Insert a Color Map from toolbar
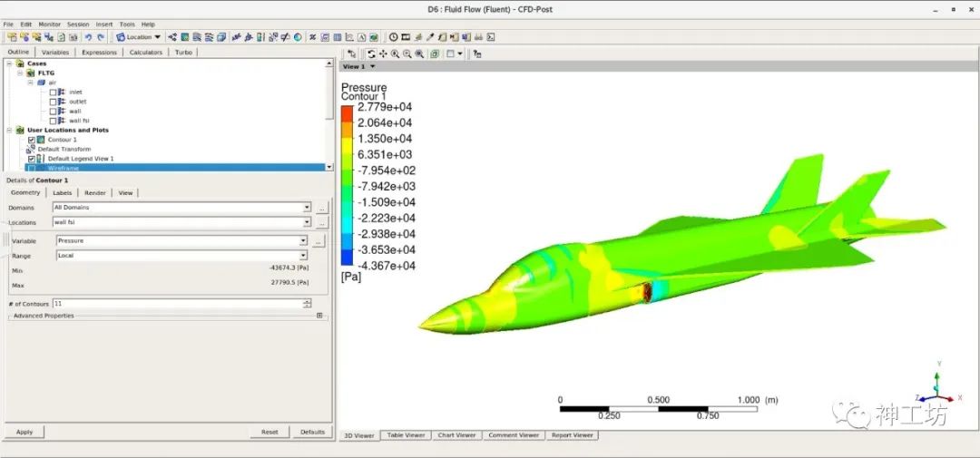 point(299,37)
